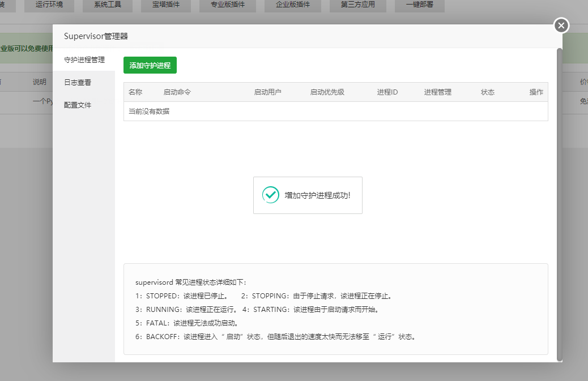Open the 运行环境 (runtime environment) section
The width and height of the screenshot is (588, 381).
coord(49,5)
